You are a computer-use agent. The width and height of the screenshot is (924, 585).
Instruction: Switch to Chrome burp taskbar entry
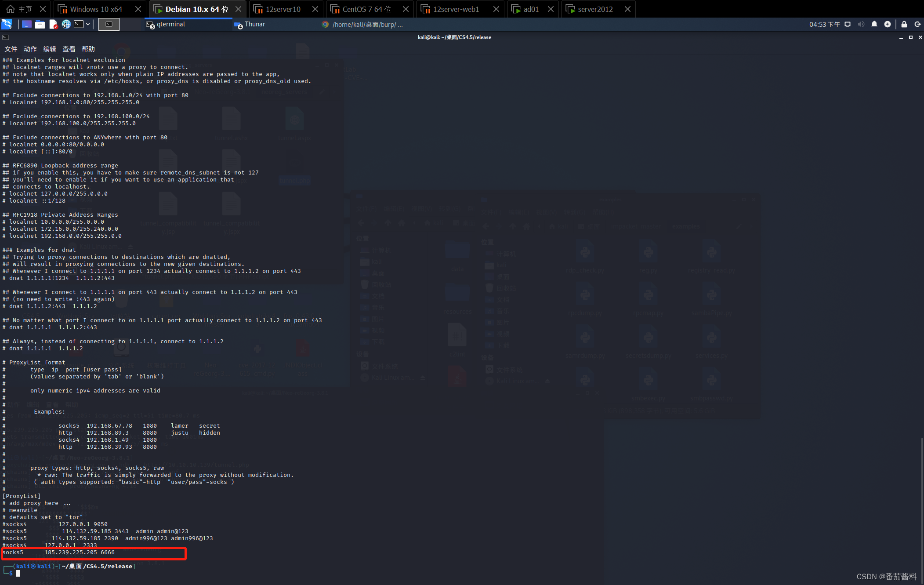coord(363,24)
